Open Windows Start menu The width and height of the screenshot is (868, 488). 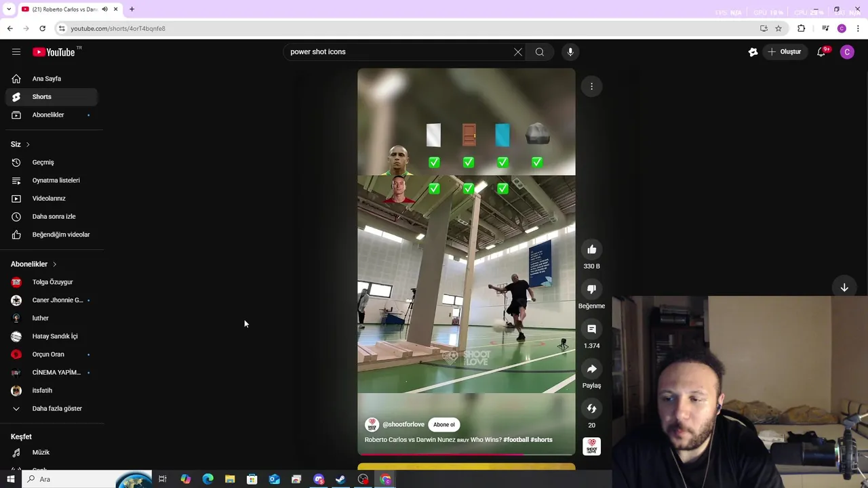(10, 479)
